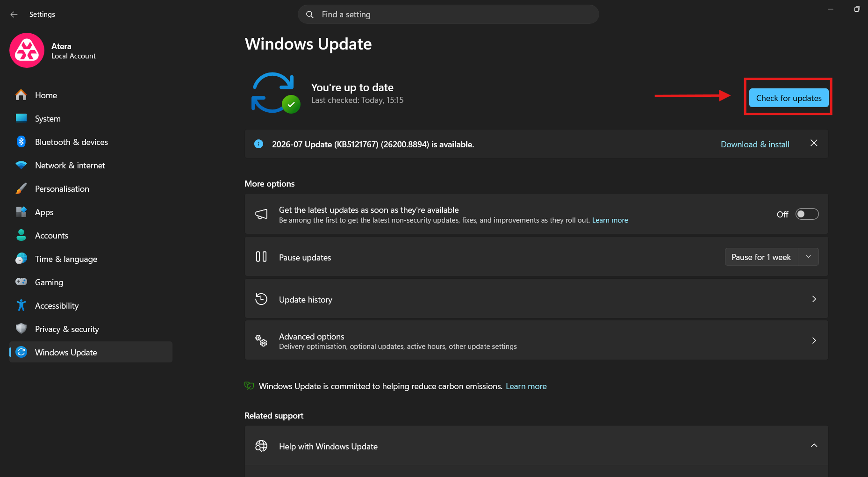Click the Windows Update page heading
The width and height of the screenshot is (868, 477).
308,44
